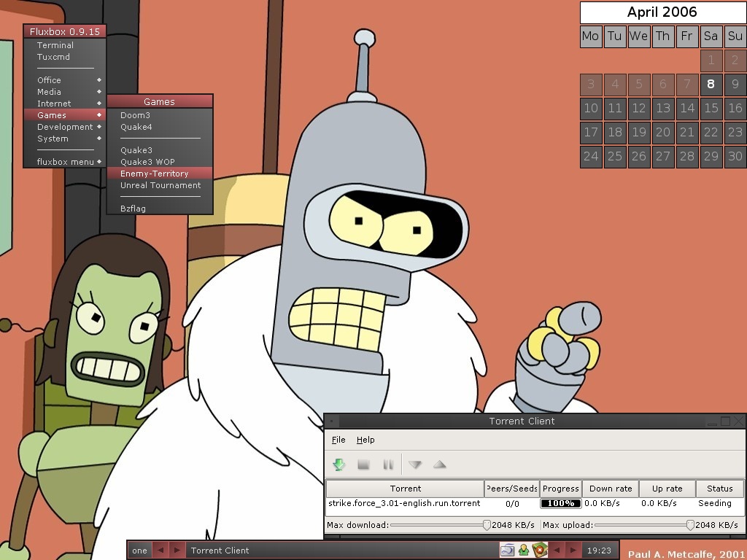Click the 0/0 peers/seeds cell
Viewport: 747px width, 560px height.
tap(512, 503)
